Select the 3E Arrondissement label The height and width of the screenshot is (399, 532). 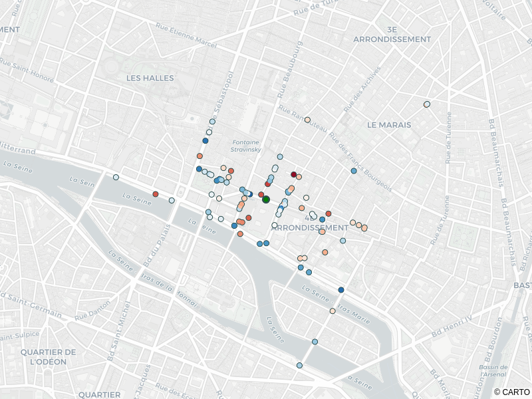click(x=392, y=35)
